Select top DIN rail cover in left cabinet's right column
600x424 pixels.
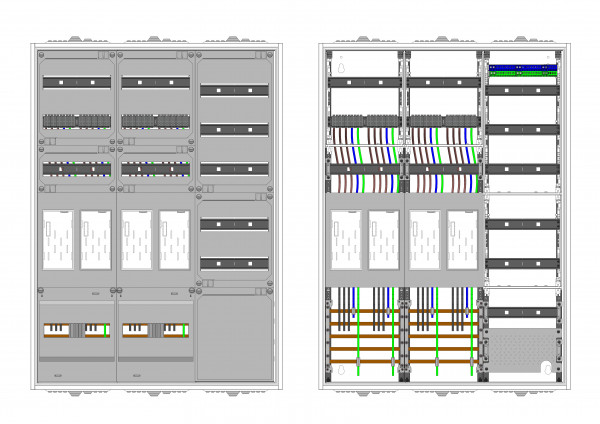point(234,90)
